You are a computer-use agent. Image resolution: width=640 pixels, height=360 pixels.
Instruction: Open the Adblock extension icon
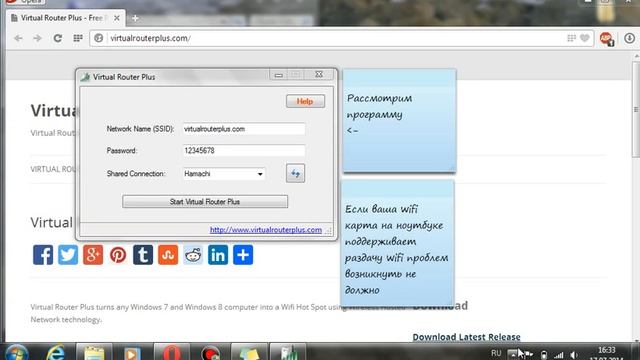[x=607, y=38]
